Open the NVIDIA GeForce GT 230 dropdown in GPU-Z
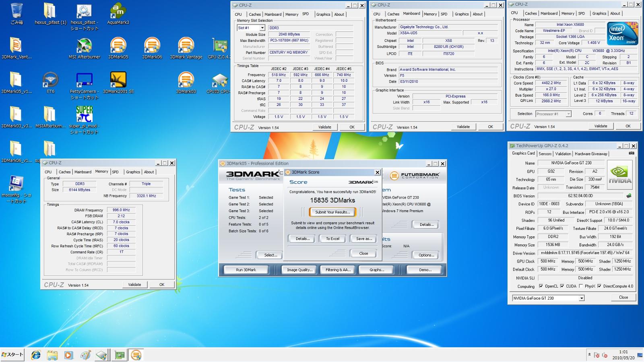 [582, 298]
